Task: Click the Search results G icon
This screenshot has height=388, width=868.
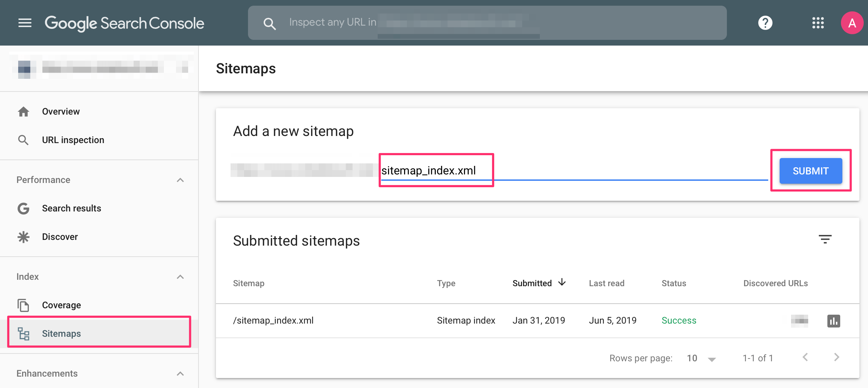Action: [x=23, y=208]
